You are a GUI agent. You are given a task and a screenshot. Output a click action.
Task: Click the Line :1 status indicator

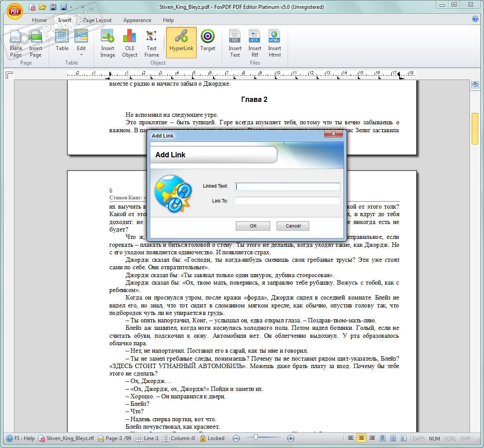[x=147, y=438]
